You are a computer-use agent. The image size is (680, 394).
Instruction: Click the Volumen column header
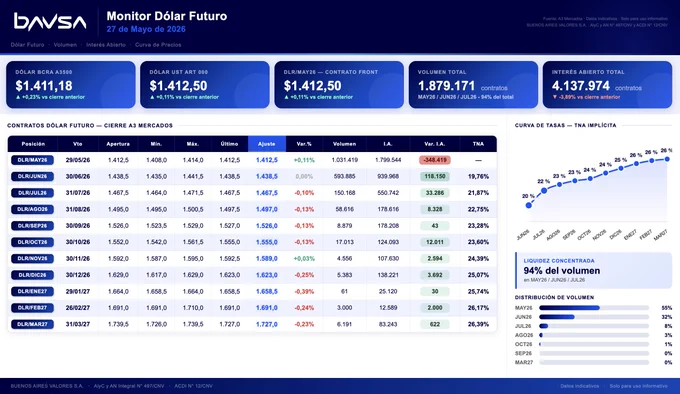coord(344,144)
